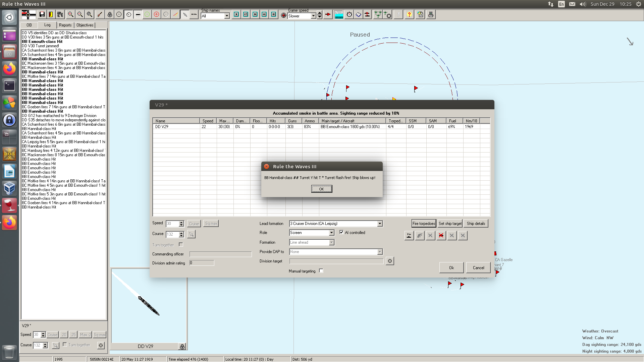Open the Role dropdown showing Screen

tap(331, 233)
